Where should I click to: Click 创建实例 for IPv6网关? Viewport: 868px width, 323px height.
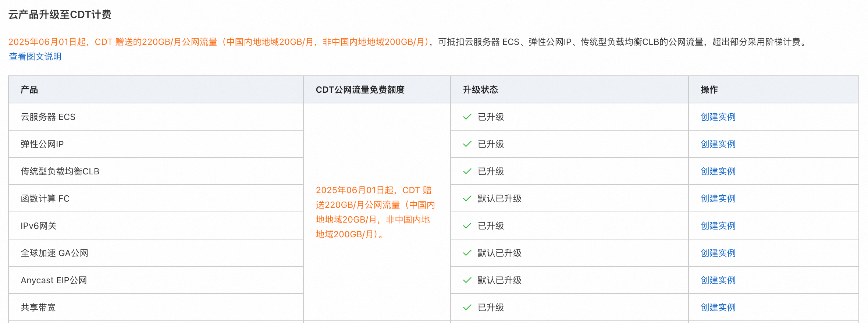[x=718, y=226]
